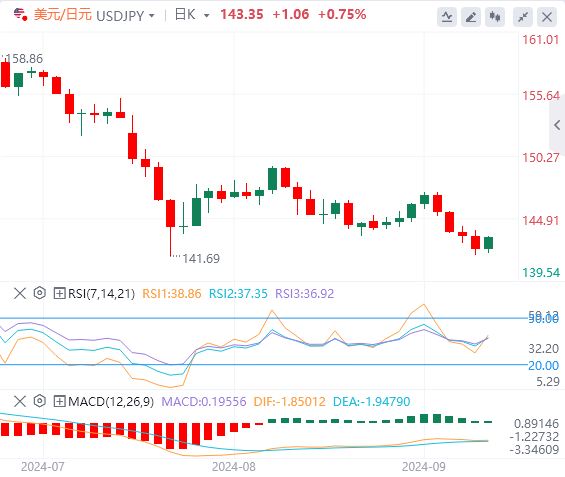Click the US/Japan currency flag icon
Screen dimensions: 565x477
coord(20,15)
